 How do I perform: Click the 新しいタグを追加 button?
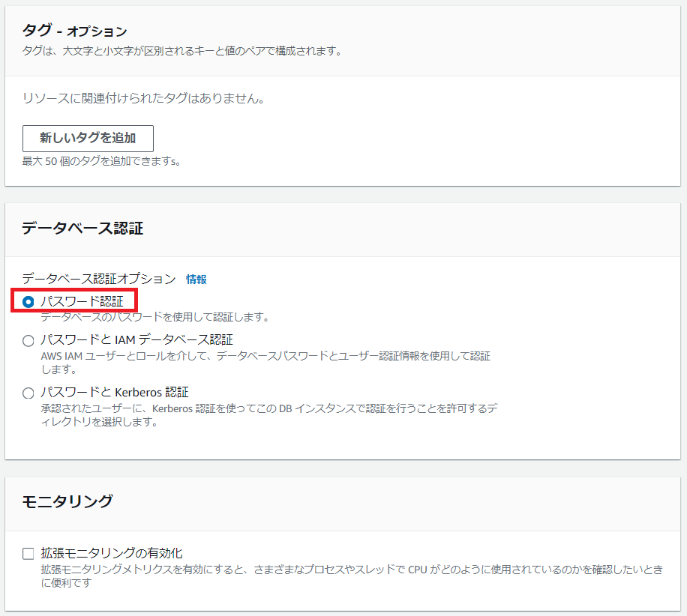point(88,139)
